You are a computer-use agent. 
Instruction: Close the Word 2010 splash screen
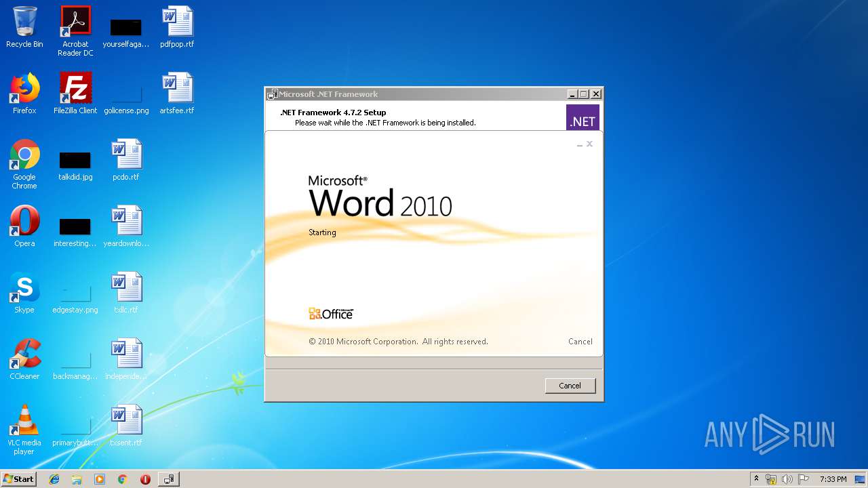click(x=589, y=144)
